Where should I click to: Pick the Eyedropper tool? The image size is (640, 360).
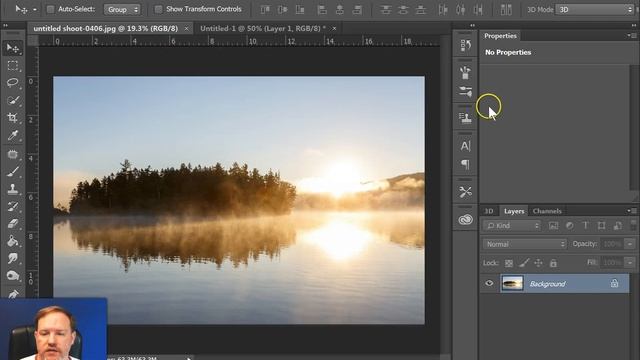(13, 136)
